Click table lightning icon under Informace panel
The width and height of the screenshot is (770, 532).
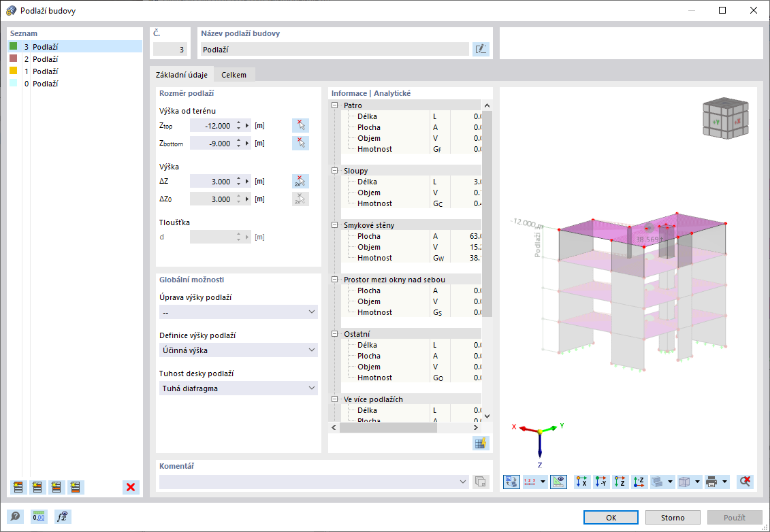pos(481,443)
